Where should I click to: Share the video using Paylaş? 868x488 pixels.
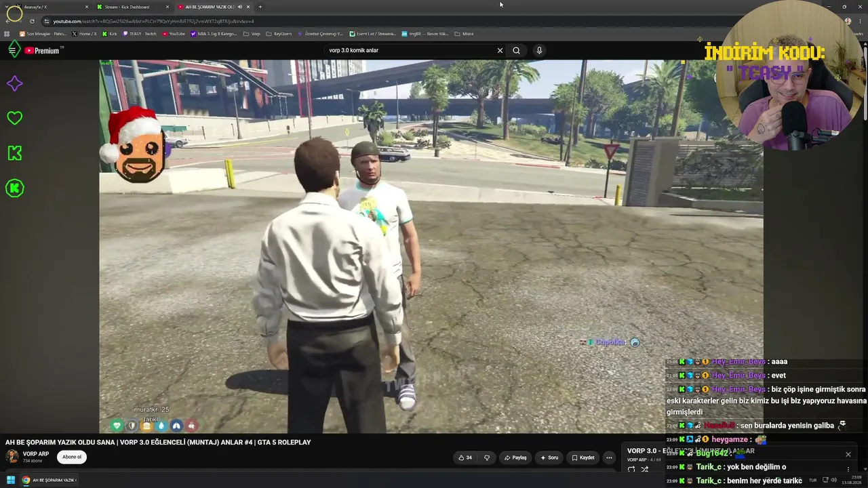[x=515, y=457]
